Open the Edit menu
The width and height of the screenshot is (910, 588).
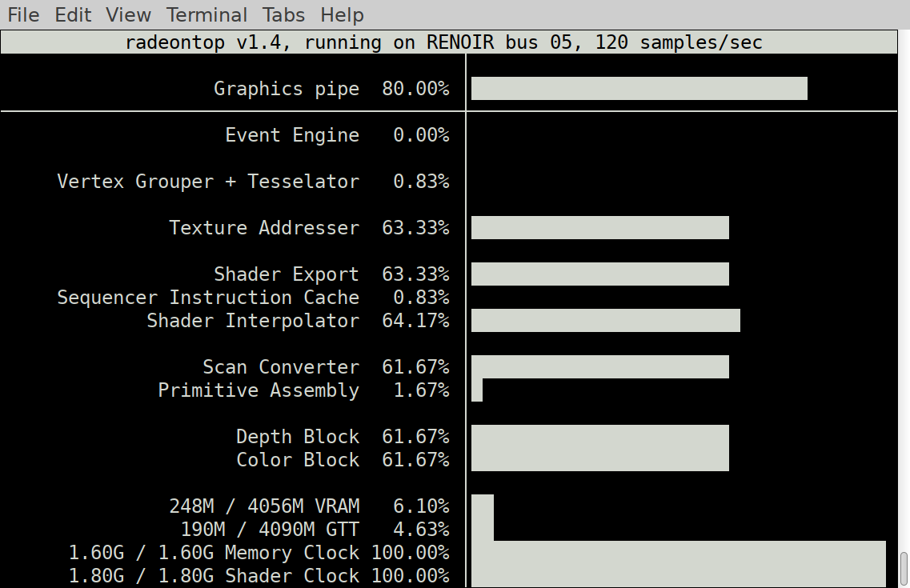click(73, 14)
